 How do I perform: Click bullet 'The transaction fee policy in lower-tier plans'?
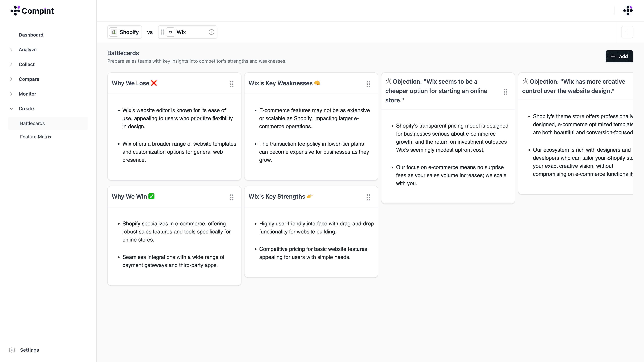(314, 152)
